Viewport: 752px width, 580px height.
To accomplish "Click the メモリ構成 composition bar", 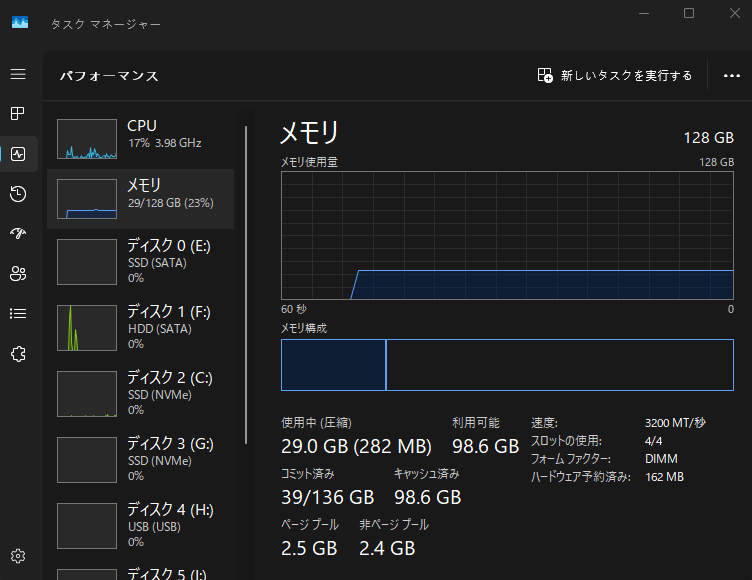I will tap(508, 365).
